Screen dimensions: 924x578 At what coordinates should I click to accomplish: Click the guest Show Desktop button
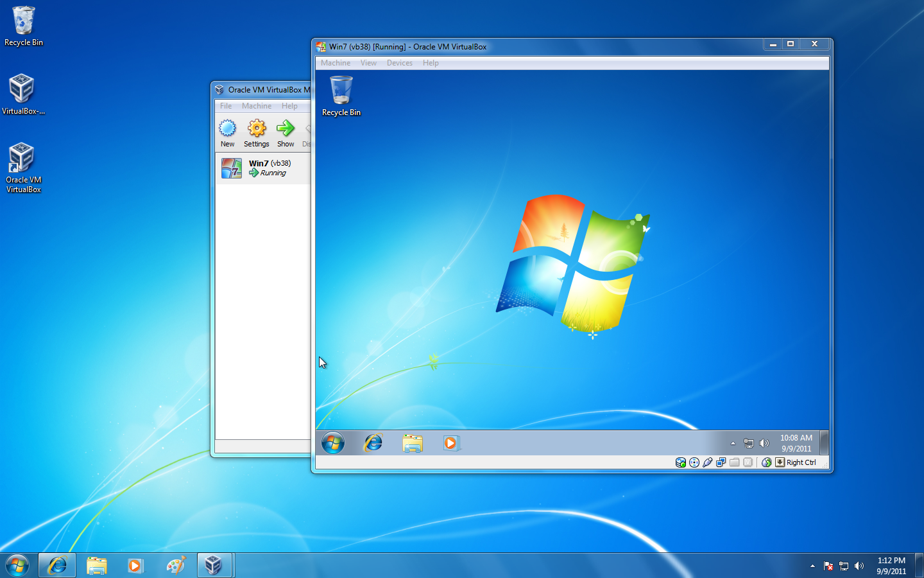[x=824, y=442]
